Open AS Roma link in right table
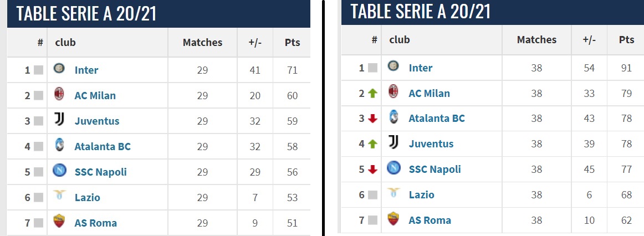 [430, 220]
